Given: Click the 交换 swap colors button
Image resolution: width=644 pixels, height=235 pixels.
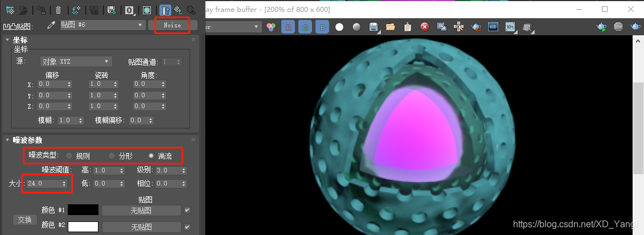Looking at the screenshot, I should [25, 220].
